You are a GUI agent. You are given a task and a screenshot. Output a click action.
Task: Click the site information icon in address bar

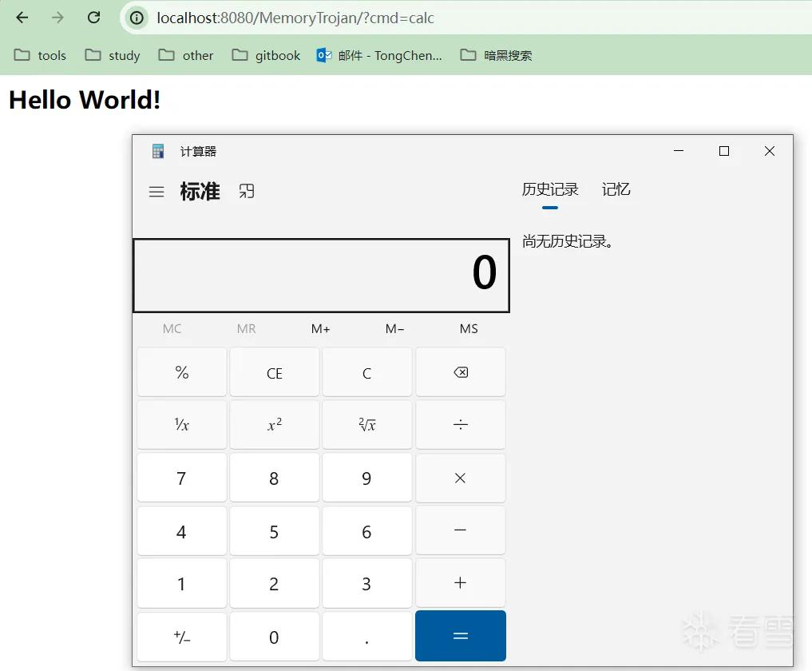coord(137,18)
